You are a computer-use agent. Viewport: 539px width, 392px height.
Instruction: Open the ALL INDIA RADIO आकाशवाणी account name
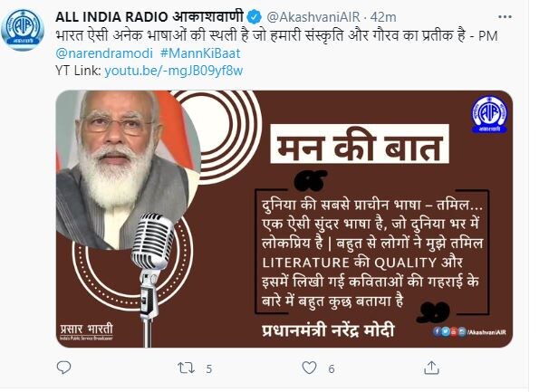tap(149, 16)
